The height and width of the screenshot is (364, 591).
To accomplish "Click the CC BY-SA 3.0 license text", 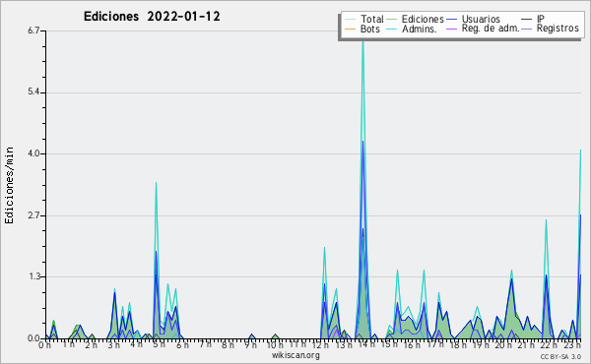I will (560, 356).
